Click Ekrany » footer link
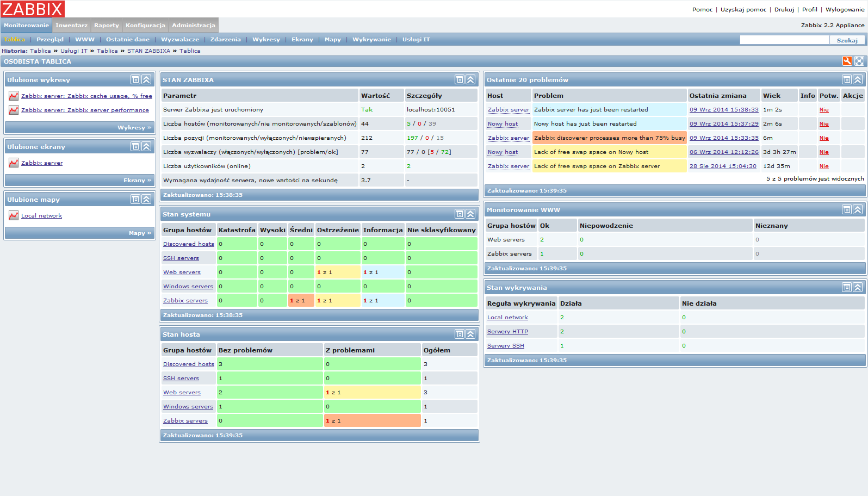 point(138,180)
